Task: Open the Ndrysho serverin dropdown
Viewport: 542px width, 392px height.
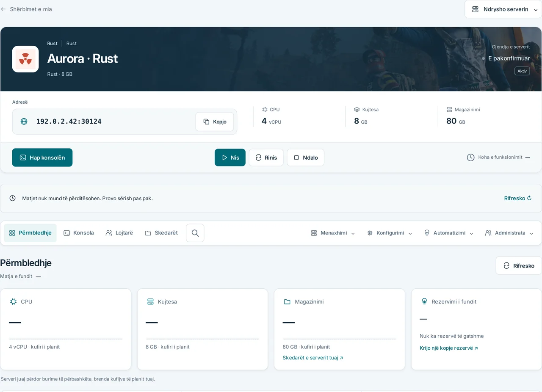Action: click(x=503, y=9)
